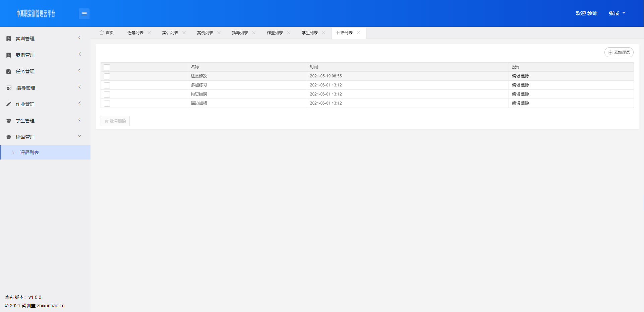The width and height of the screenshot is (644, 312).
Task: Click the 添加评语 button
Action: 619,53
